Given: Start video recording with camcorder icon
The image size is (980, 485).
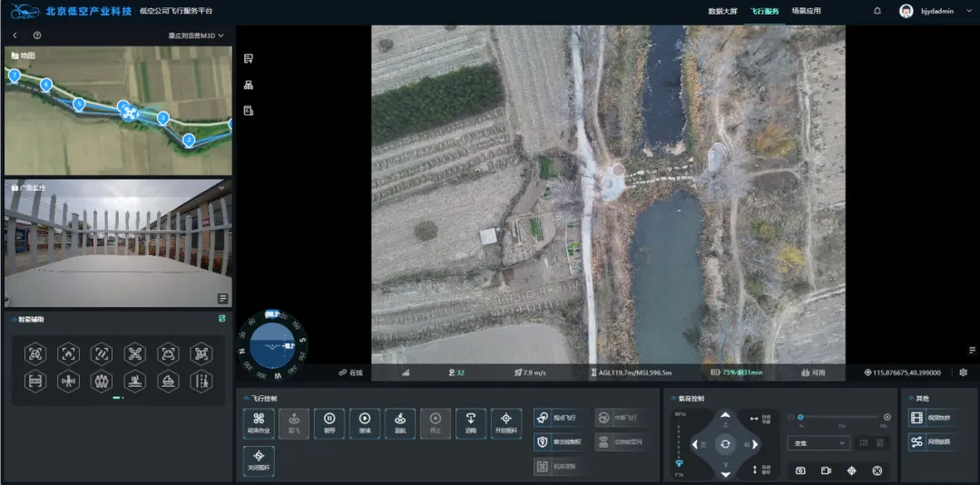Looking at the screenshot, I should [x=826, y=470].
